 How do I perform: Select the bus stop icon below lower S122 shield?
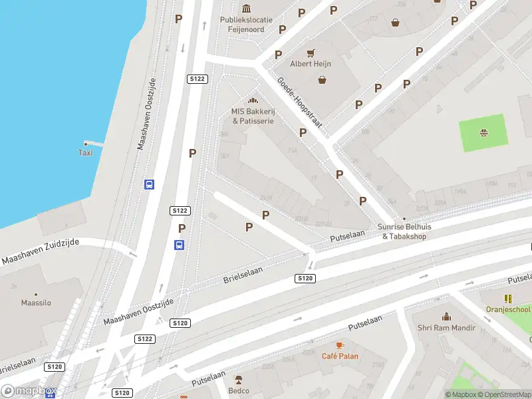[x=179, y=245]
